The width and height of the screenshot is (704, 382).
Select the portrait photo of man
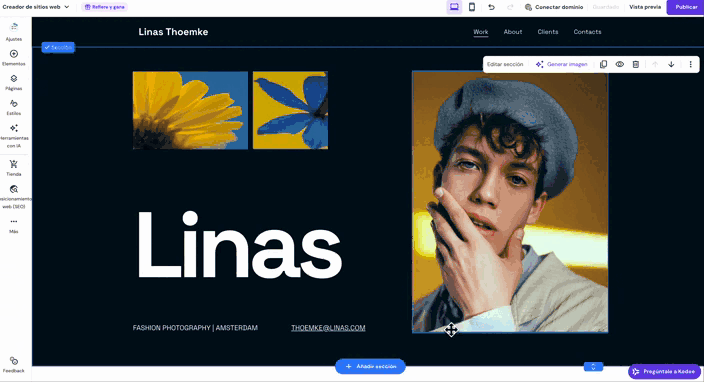point(510,202)
